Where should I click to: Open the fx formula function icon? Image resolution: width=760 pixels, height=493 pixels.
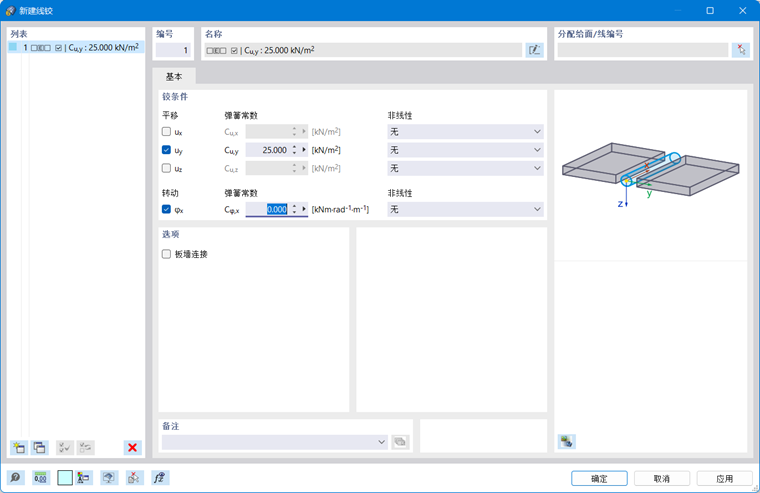click(x=159, y=478)
